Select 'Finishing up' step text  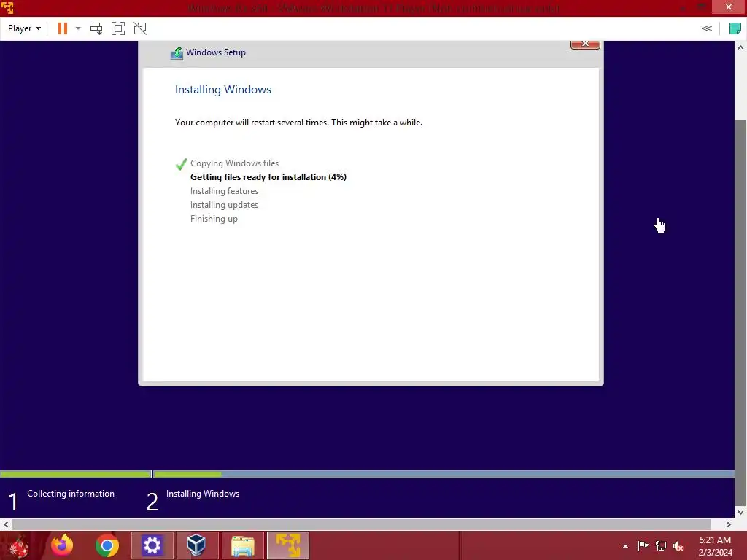tap(214, 219)
